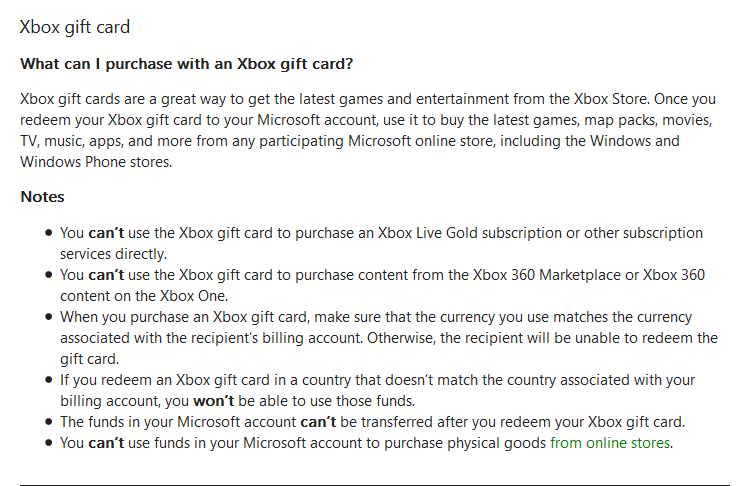Click bullet dot before Xbox 360 Marketplace note

pyautogui.click(x=48, y=275)
